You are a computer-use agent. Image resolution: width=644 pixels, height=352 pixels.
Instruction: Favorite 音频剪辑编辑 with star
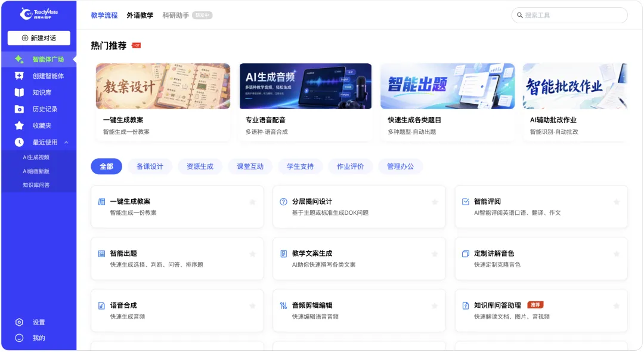pos(435,306)
